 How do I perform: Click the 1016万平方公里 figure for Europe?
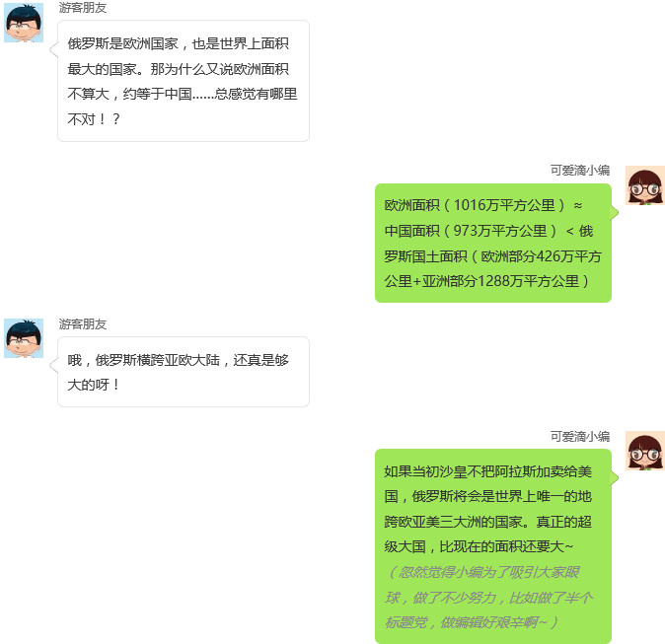point(504,205)
